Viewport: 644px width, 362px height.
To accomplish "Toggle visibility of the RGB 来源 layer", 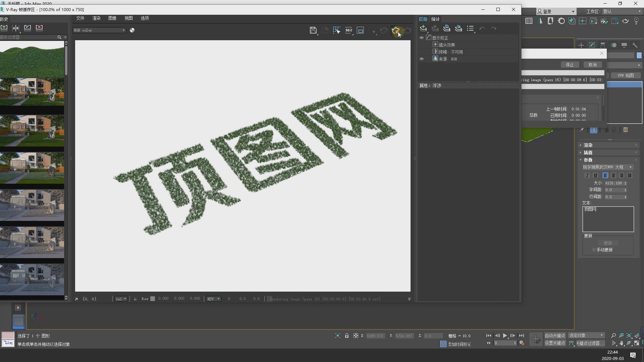I will pos(422,59).
